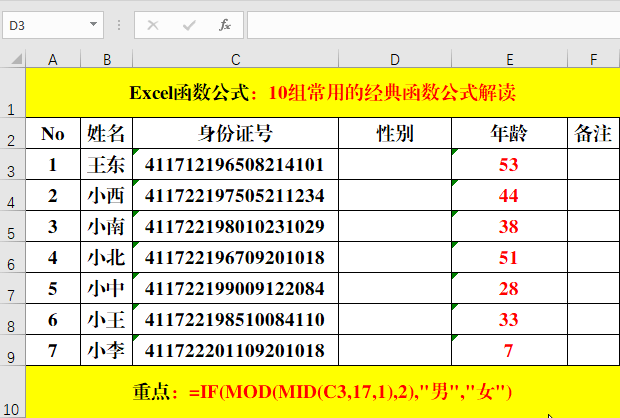Image resolution: width=620 pixels, height=418 pixels.
Task: Select row 1 header
Action: point(13,93)
